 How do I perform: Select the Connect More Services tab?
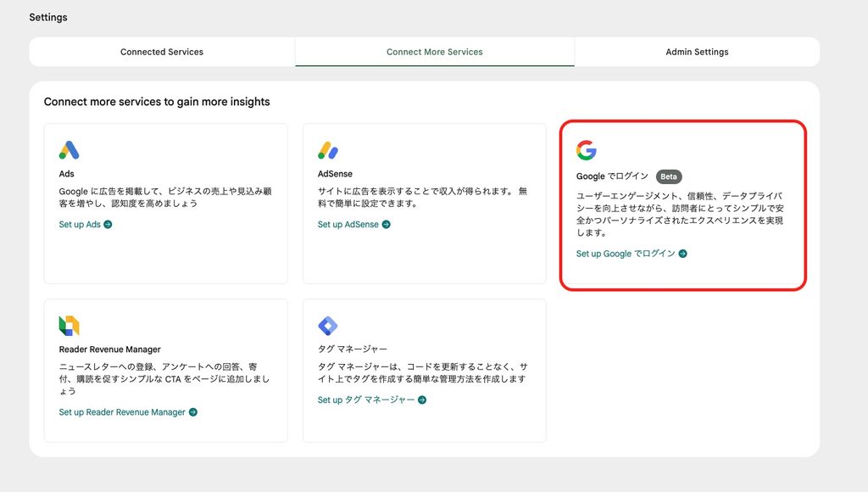point(435,52)
